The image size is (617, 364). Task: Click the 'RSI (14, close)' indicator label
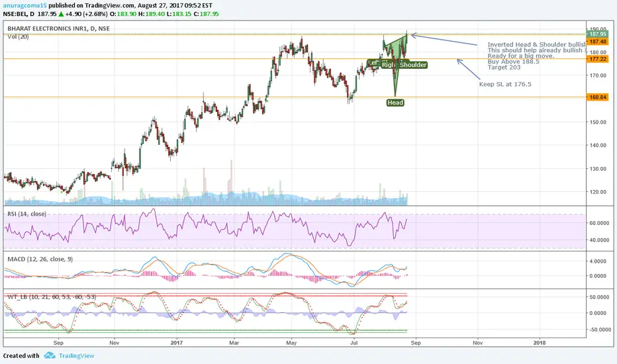coord(26,214)
